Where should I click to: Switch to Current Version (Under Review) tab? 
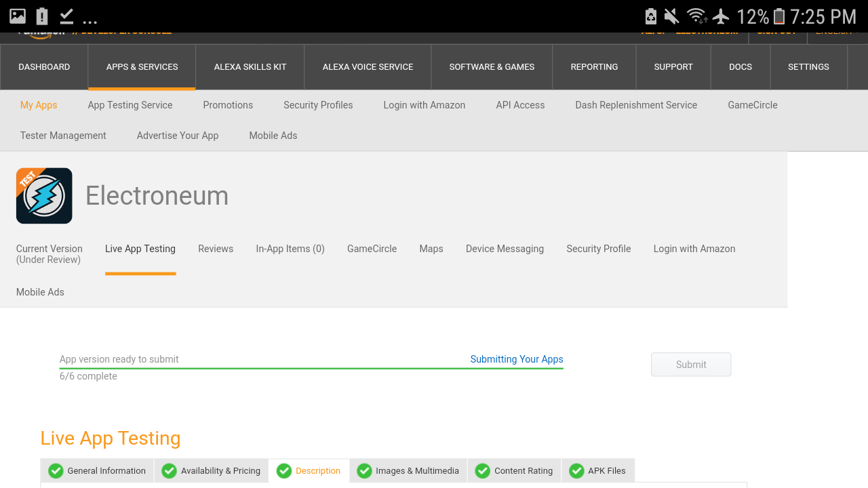50,254
